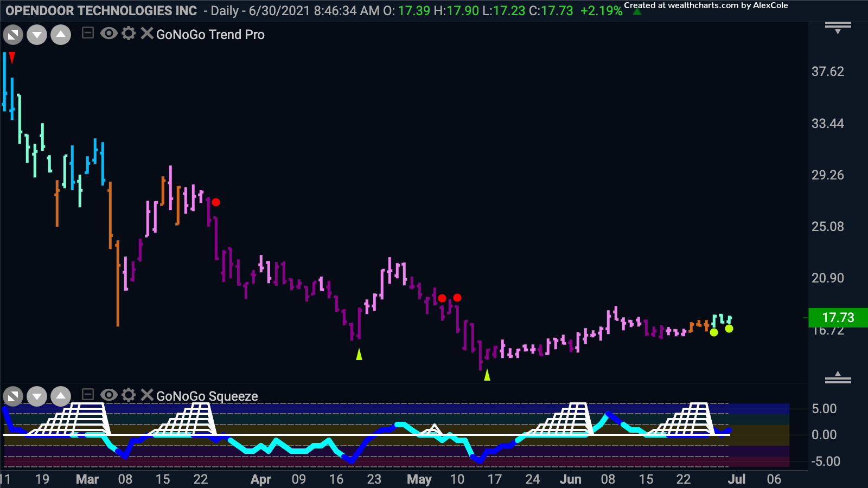Click the Mar date axis label

point(87,479)
